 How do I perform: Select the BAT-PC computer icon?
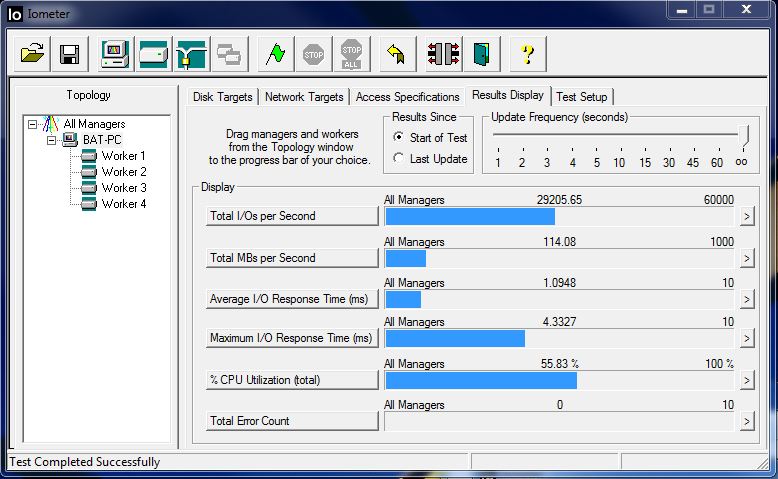[x=70, y=140]
